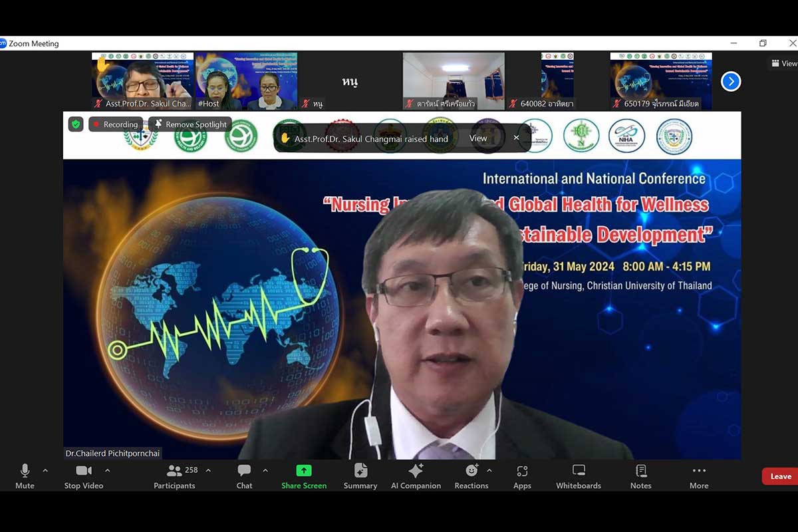Image resolution: width=798 pixels, height=532 pixels.
Task: Open the Chat panel
Action: tap(244, 475)
